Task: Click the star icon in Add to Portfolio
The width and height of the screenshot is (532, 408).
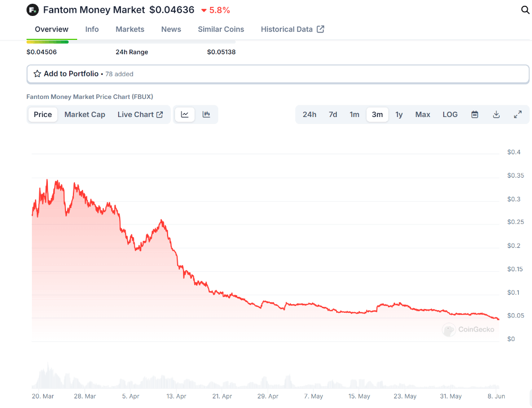Action: pyautogui.click(x=37, y=74)
